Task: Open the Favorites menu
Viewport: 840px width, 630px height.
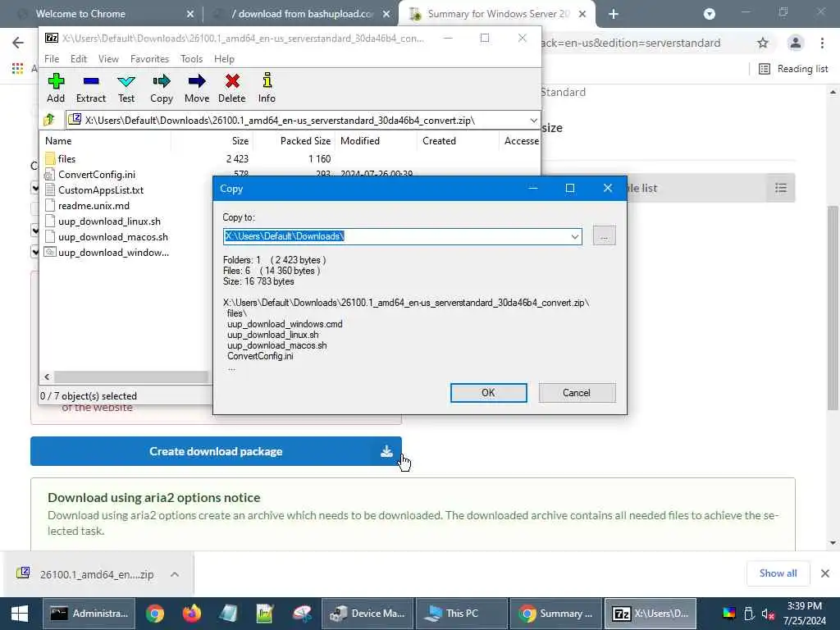Action: click(x=149, y=58)
